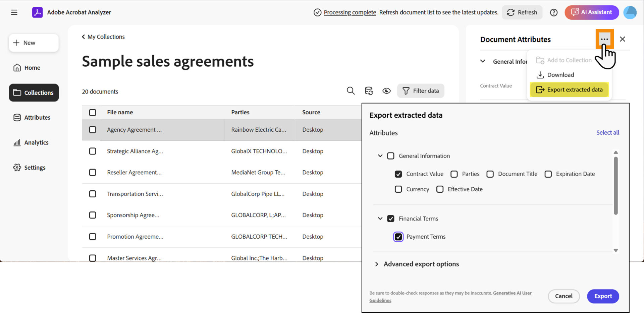Open the hamburger menu top left
This screenshot has width=644, height=313.
tap(14, 12)
